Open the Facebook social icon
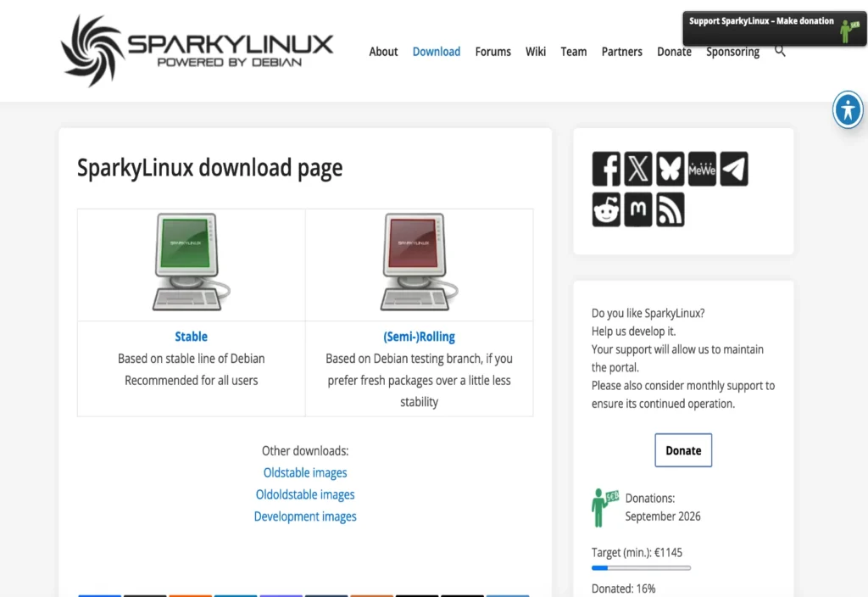The height and width of the screenshot is (597, 868). pos(606,169)
